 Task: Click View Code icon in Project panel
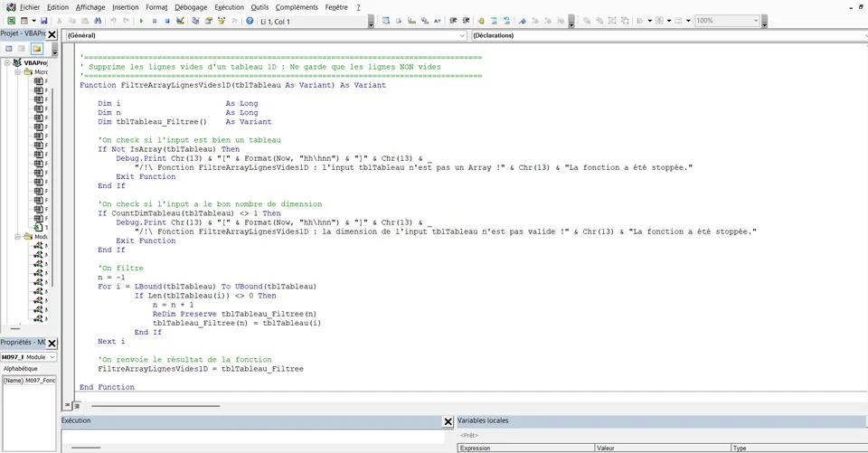9,49
